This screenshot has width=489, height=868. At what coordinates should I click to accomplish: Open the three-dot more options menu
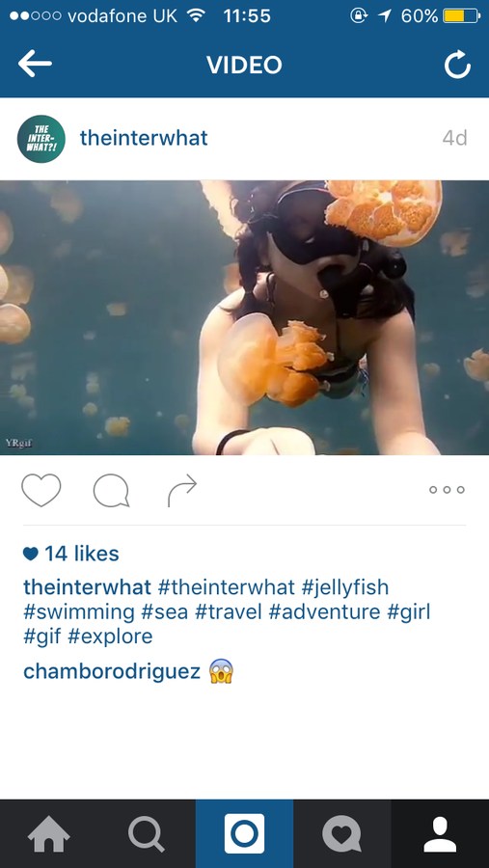tap(447, 490)
